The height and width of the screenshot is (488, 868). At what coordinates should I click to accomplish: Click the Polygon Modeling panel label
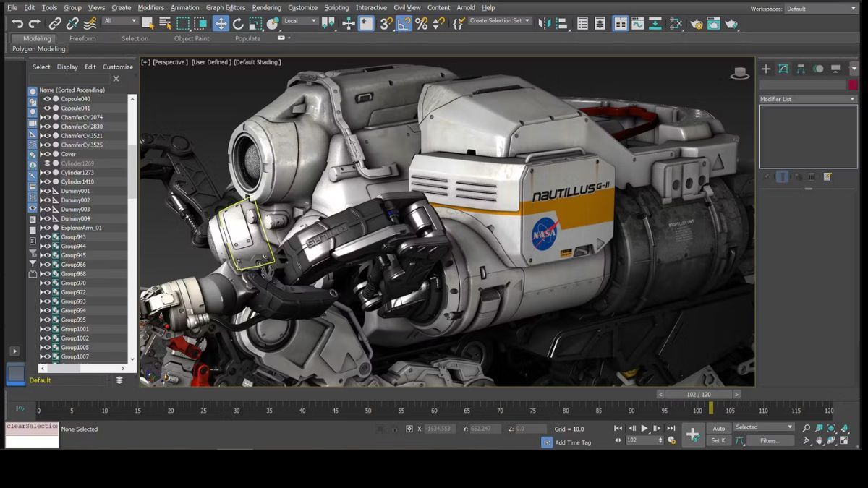39,49
